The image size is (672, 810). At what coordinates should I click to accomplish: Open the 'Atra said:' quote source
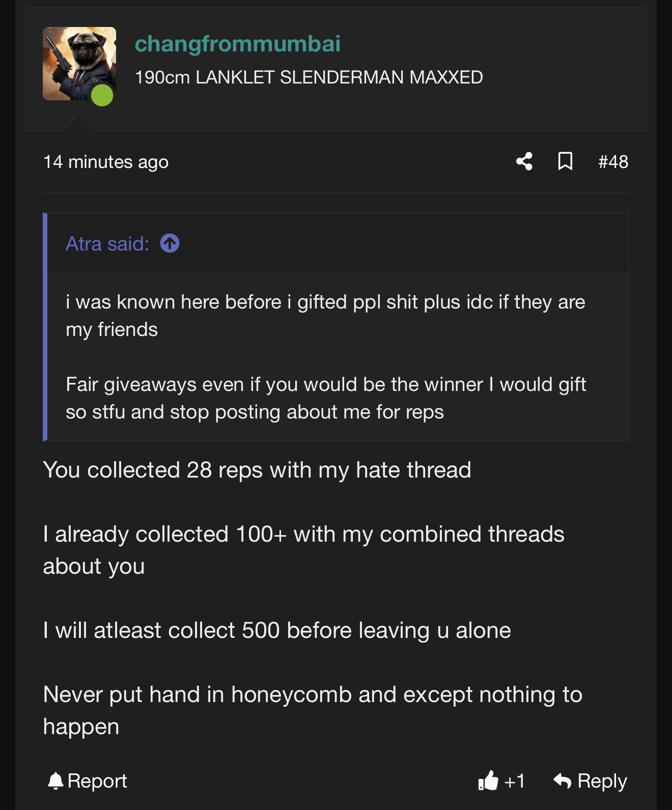[107, 244]
